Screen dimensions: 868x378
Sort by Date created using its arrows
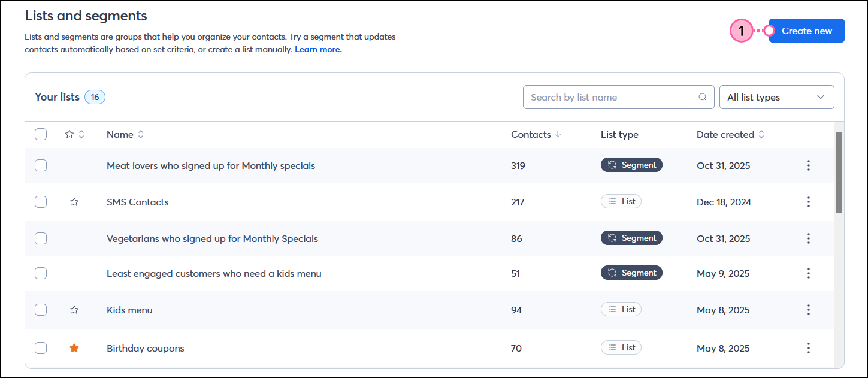761,134
